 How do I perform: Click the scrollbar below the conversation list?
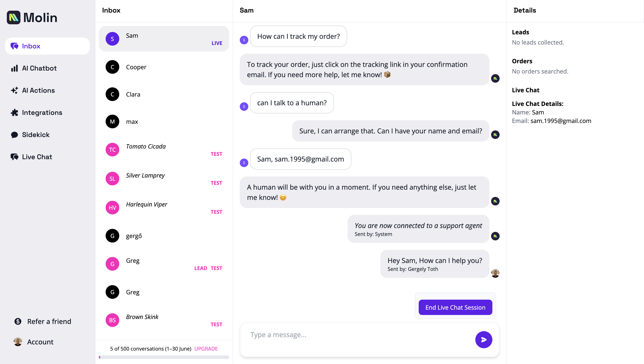click(x=164, y=357)
